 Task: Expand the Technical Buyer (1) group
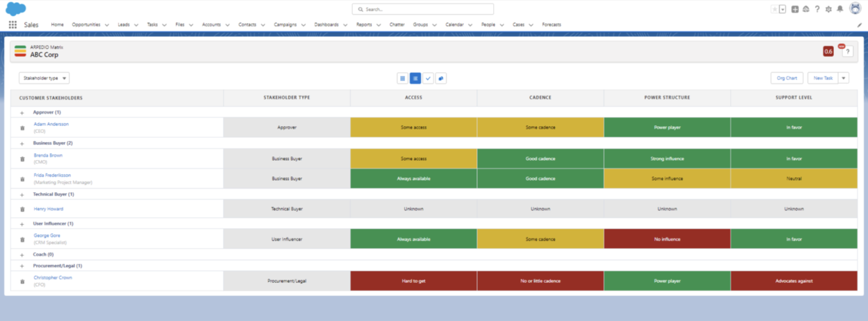22,194
